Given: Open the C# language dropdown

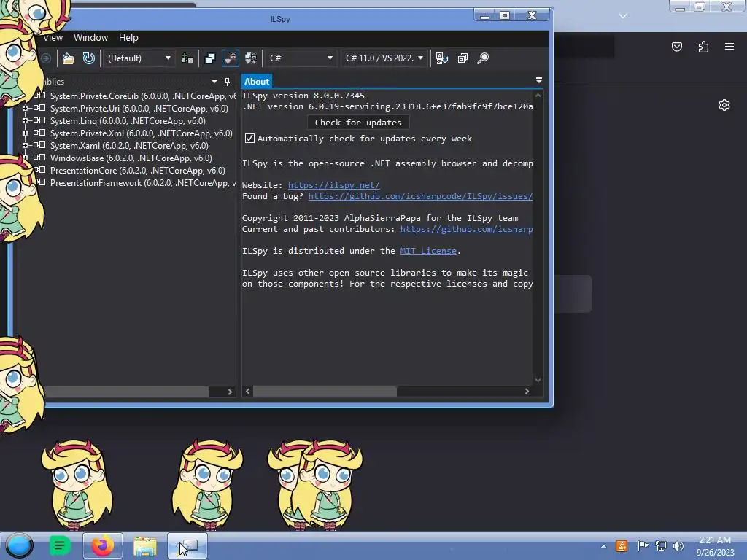Looking at the screenshot, I should (301, 58).
